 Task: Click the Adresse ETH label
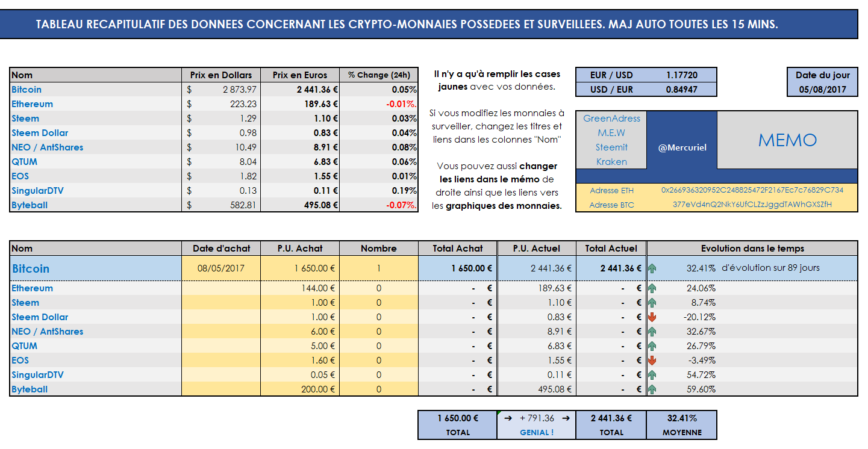[x=611, y=190]
